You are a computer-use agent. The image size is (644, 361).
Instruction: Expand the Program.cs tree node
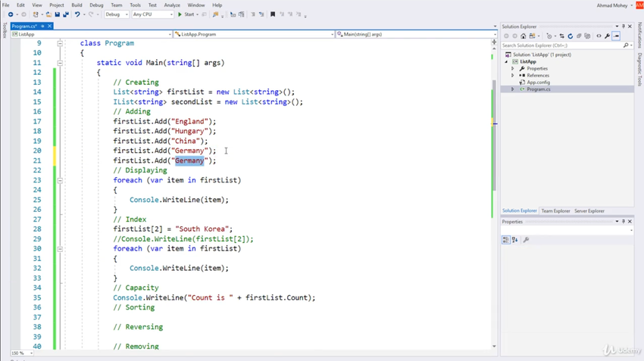click(513, 89)
